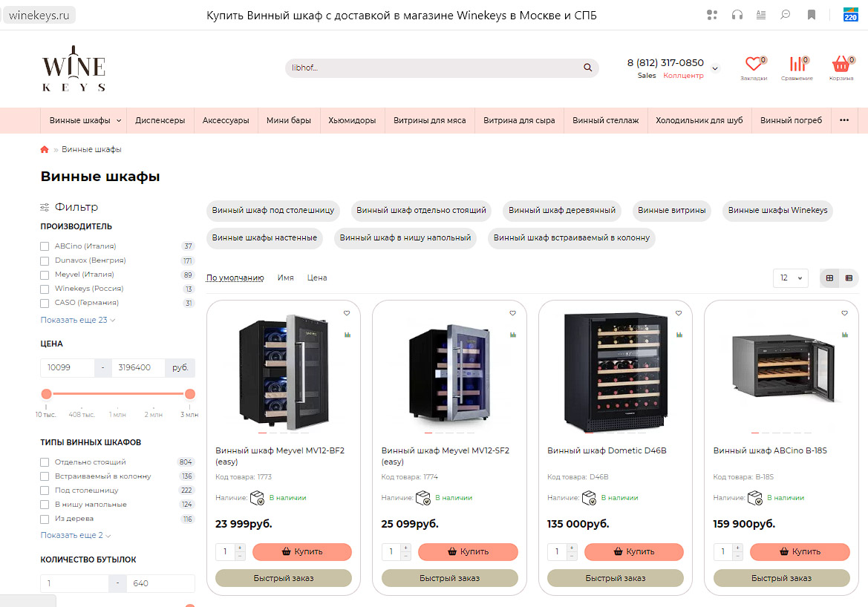
Task: Open the Диспенсеры menu item
Action: coord(160,121)
